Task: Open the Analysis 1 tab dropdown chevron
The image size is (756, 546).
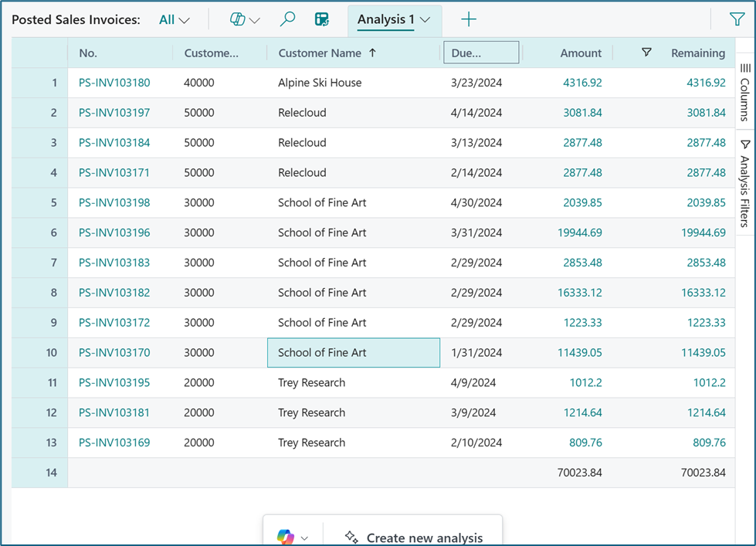Action: tap(425, 20)
